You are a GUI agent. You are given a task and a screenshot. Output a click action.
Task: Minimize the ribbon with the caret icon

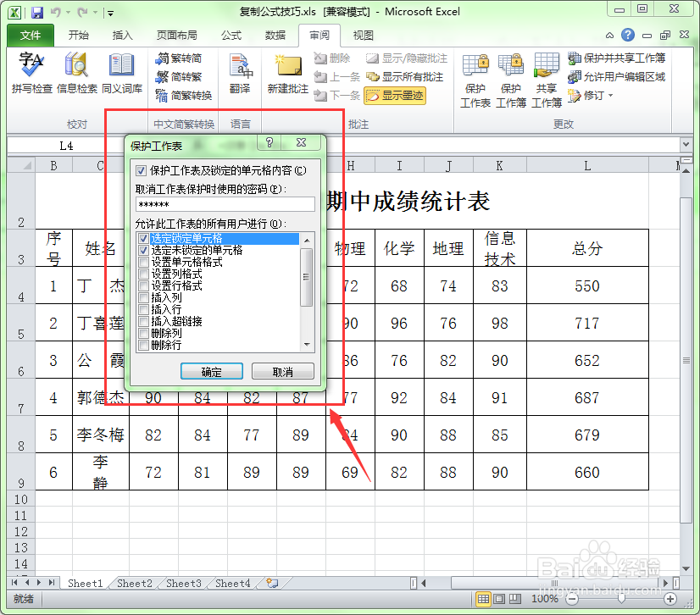[609, 36]
